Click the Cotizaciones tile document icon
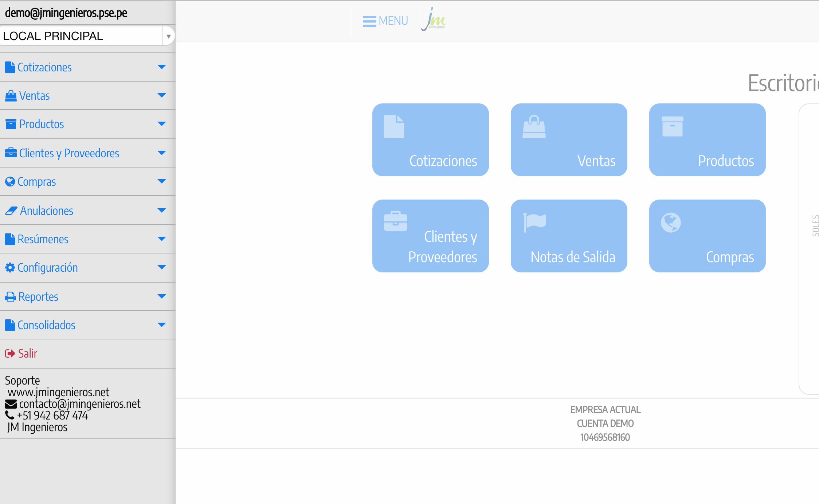This screenshot has width=819, height=504. click(394, 126)
